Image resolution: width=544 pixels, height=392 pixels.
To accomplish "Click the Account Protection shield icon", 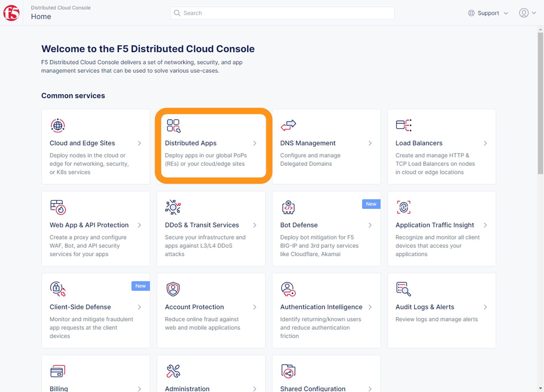I will click(173, 289).
